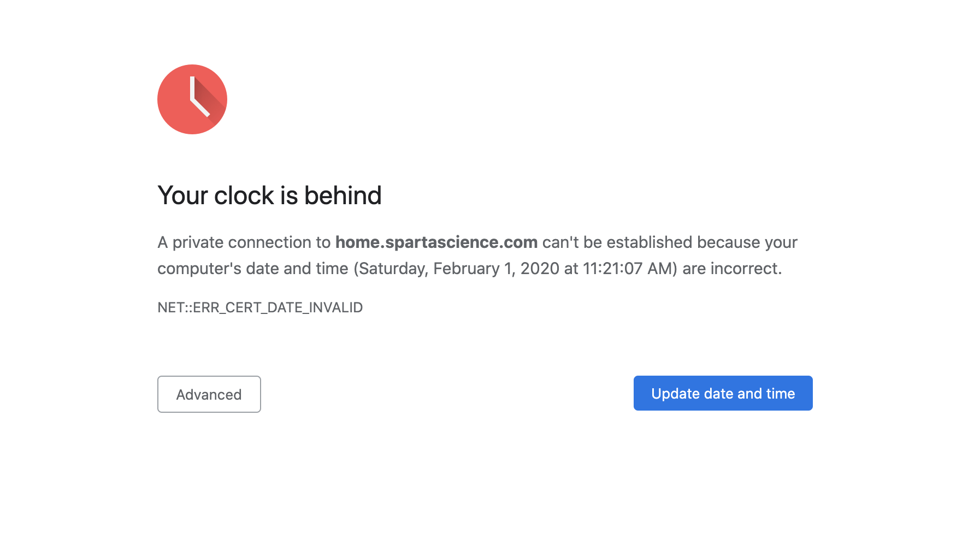Click 'A private connection to' text

pos(244,242)
